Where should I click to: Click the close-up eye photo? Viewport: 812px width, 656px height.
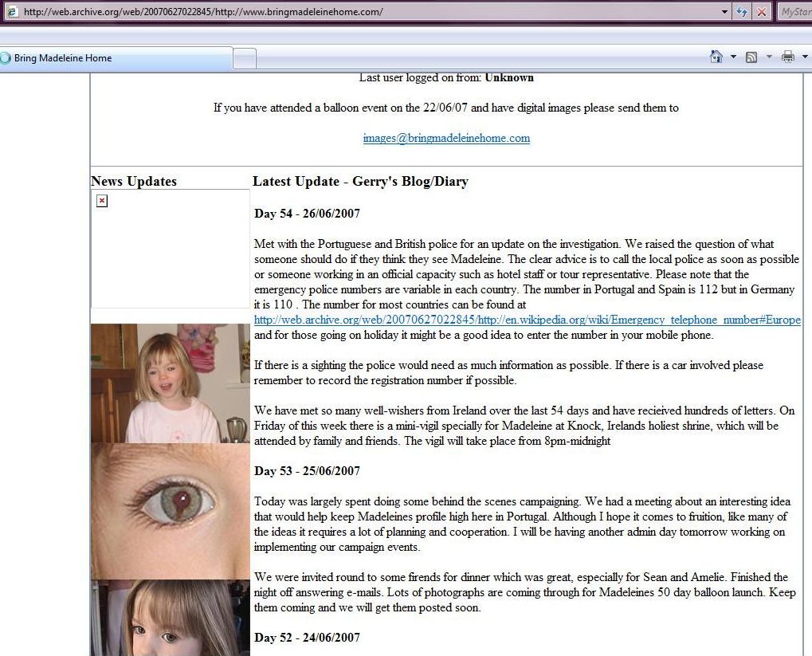[x=170, y=510]
